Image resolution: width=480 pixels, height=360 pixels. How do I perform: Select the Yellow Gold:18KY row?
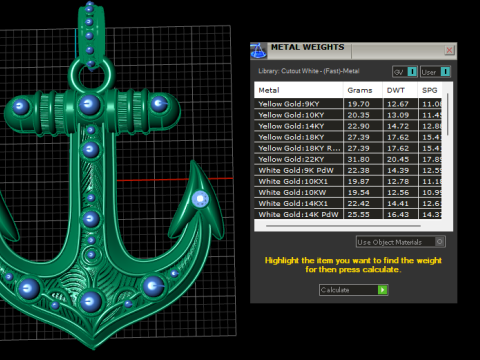[x=348, y=137]
